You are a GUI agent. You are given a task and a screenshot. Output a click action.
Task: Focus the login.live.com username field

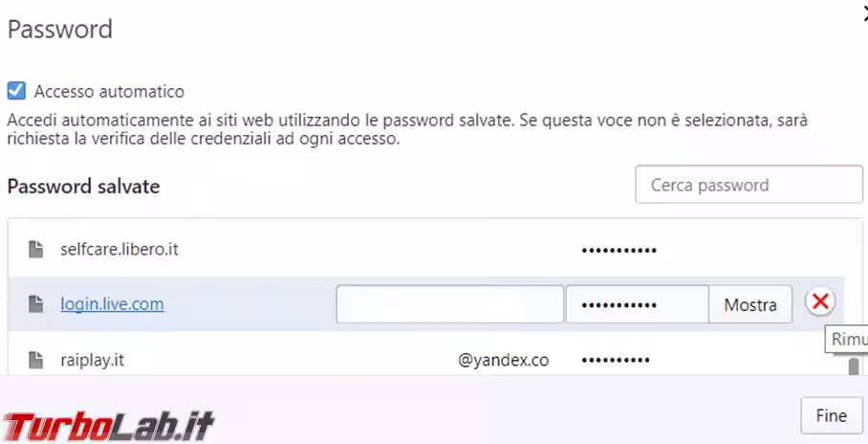tap(449, 304)
